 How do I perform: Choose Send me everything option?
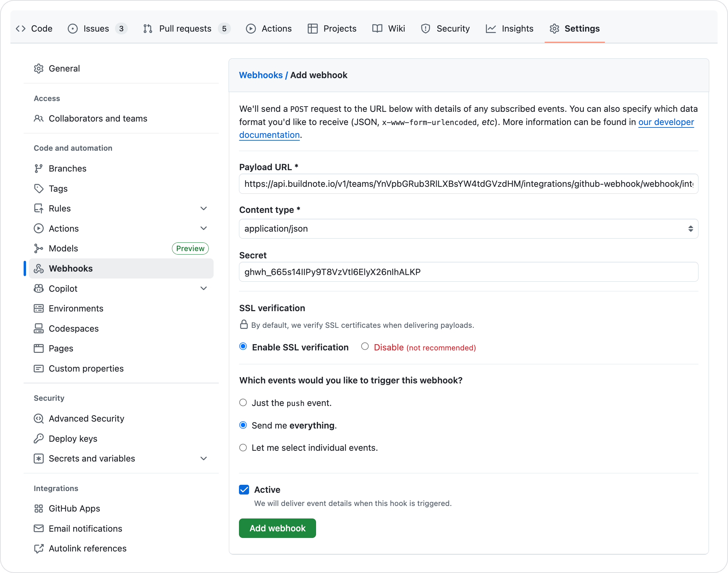[x=243, y=425]
